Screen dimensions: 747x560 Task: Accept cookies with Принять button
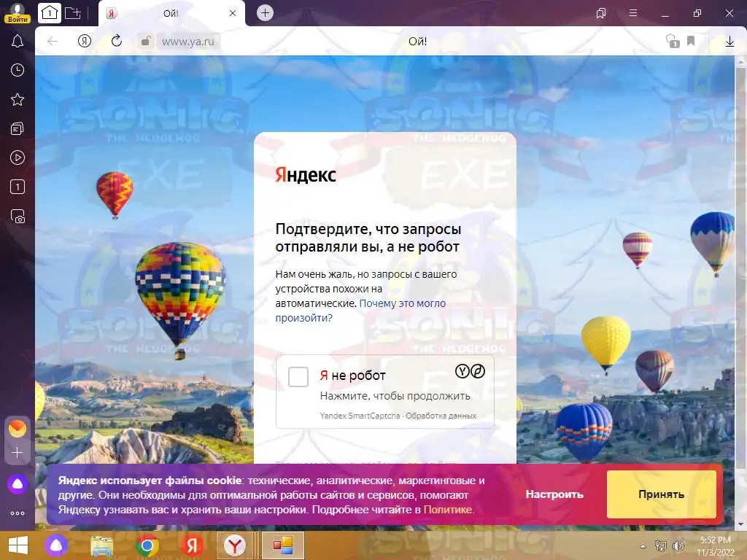[661, 494]
